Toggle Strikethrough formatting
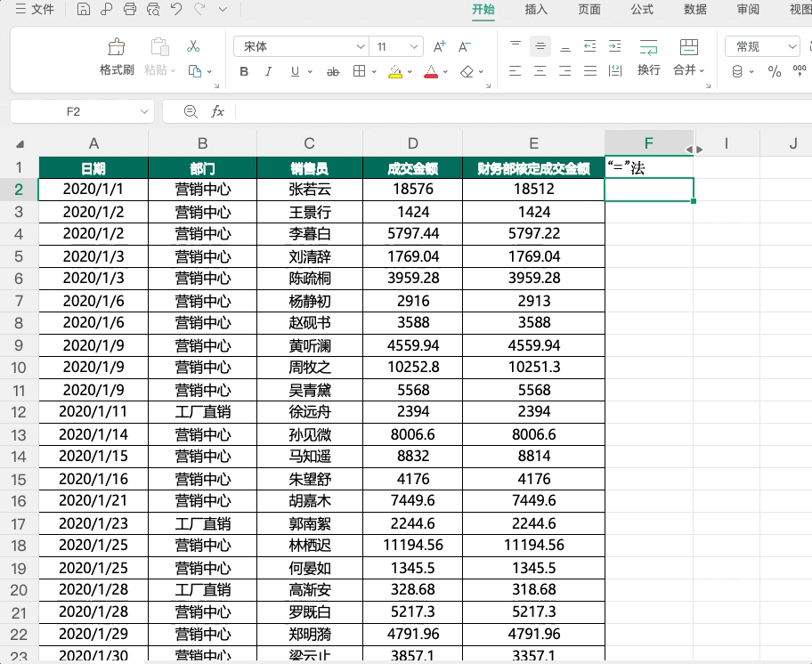 (x=333, y=71)
